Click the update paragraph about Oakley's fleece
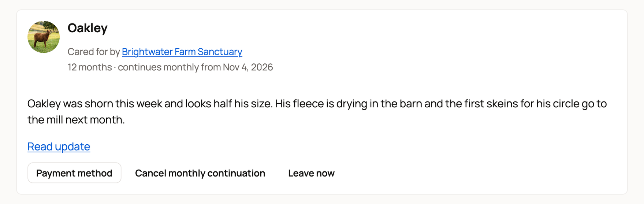The width and height of the screenshot is (644, 204). (317, 112)
